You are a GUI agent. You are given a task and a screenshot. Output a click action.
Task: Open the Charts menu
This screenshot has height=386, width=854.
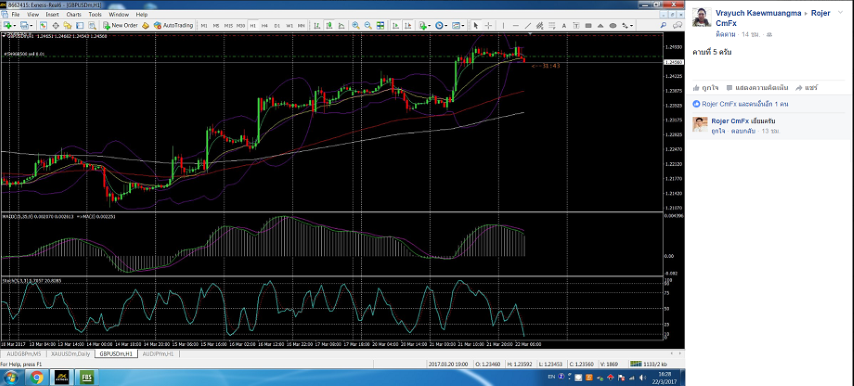click(x=74, y=14)
